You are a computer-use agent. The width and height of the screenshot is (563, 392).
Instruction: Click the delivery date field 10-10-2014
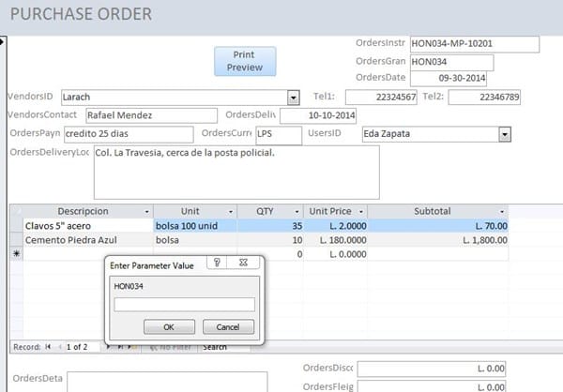tap(318, 115)
